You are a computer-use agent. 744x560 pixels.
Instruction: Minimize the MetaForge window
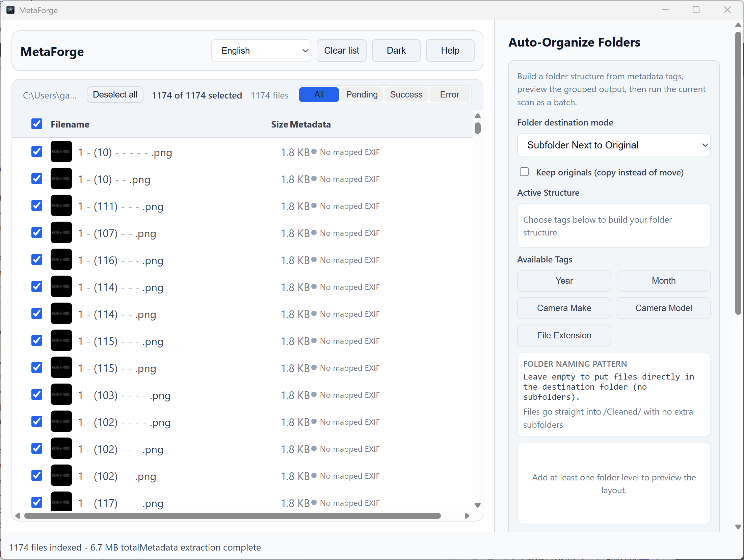coord(665,10)
